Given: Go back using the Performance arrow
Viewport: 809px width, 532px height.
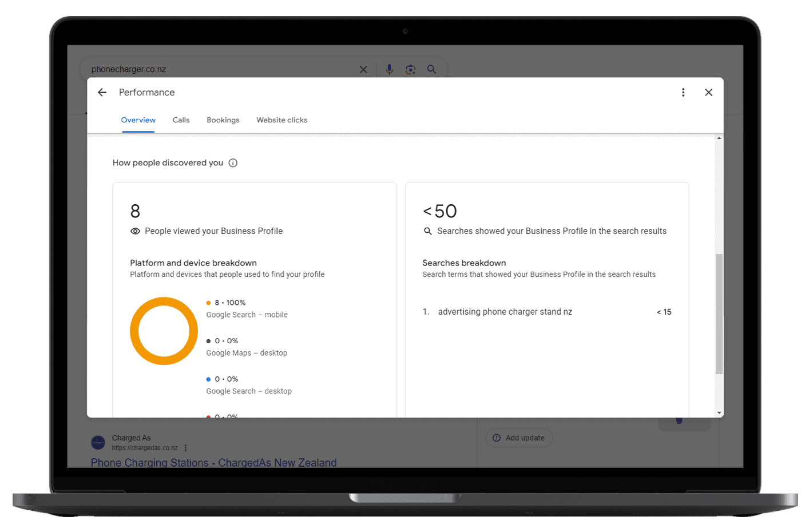Looking at the screenshot, I should pyautogui.click(x=102, y=92).
